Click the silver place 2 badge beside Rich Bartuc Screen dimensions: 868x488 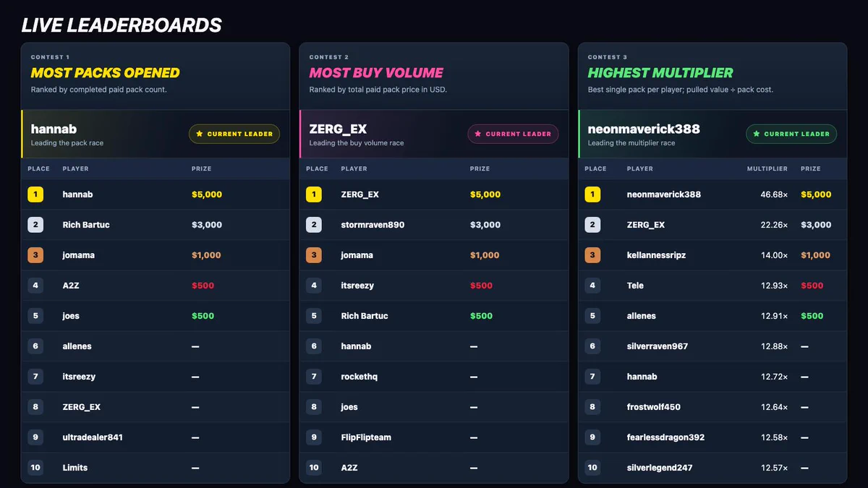(x=35, y=225)
